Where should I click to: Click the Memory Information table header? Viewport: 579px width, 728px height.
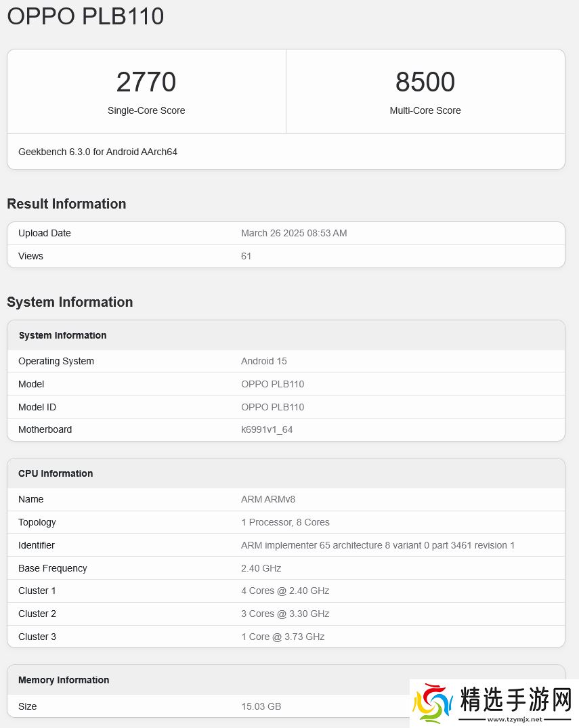(64, 680)
